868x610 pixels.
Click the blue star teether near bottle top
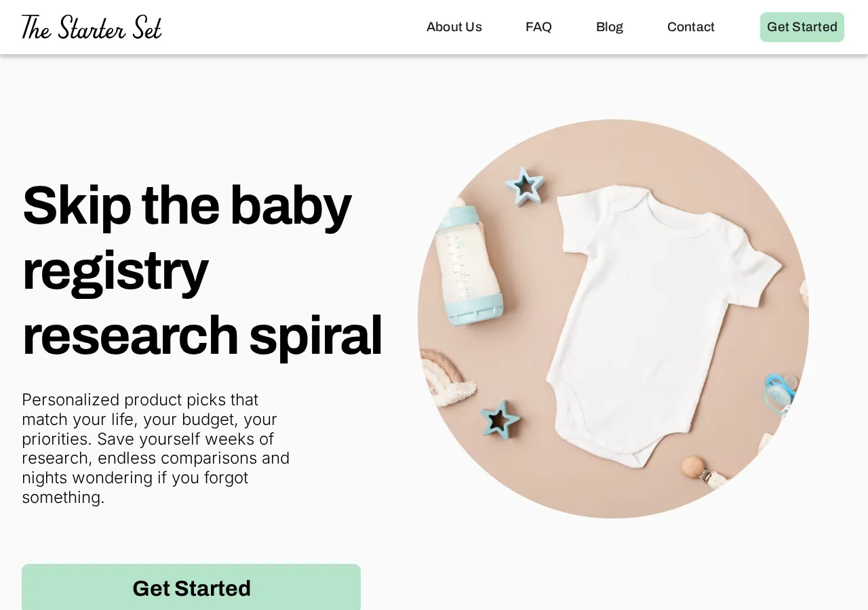(525, 185)
